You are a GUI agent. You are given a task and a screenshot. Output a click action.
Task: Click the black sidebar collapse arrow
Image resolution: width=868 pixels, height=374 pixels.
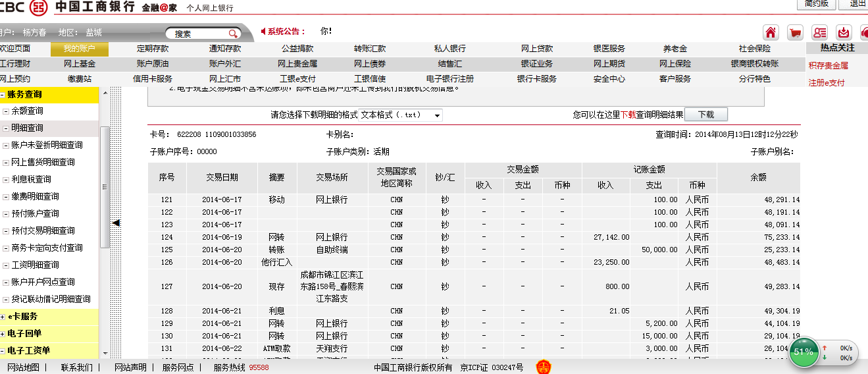pos(116,223)
